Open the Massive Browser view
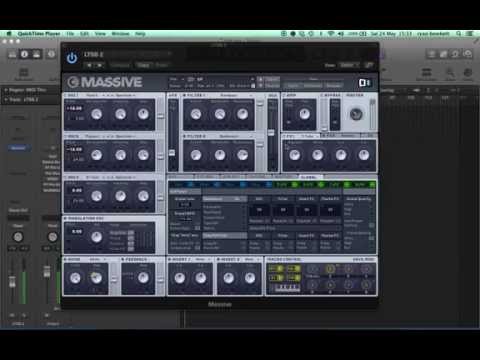480x360 pixels. (x=333, y=86)
